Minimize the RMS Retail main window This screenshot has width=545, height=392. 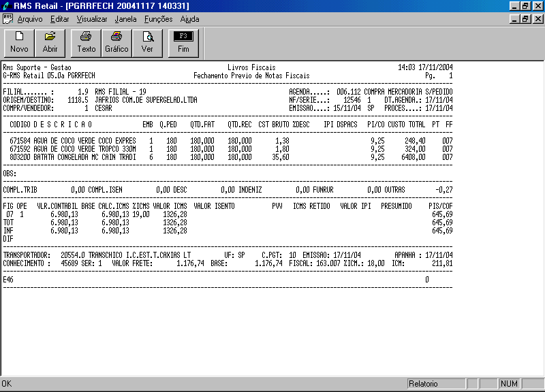click(x=514, y=6)
